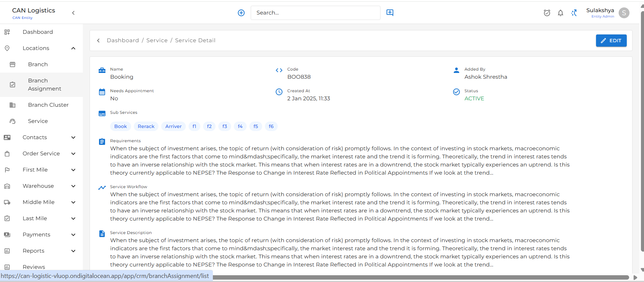Click the Last Mile checklist icon
This screenshot has width=644, height=282.
7,219
